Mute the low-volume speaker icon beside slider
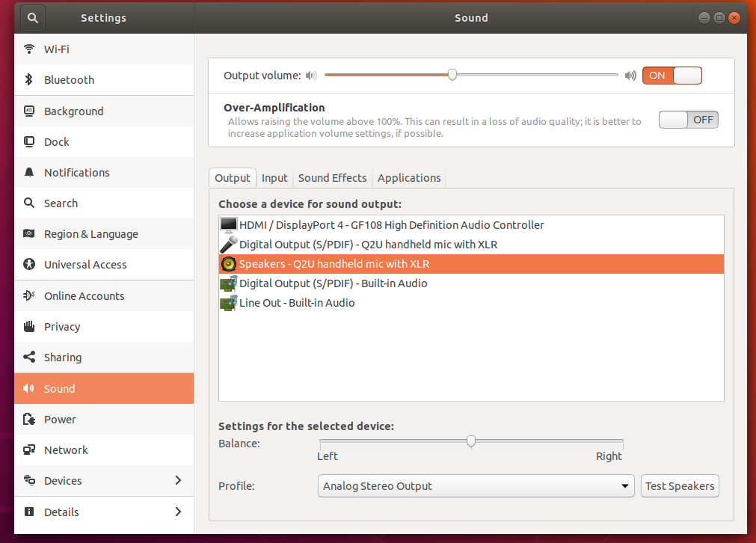This screenshot has width=756, height=543. (312, 76)
